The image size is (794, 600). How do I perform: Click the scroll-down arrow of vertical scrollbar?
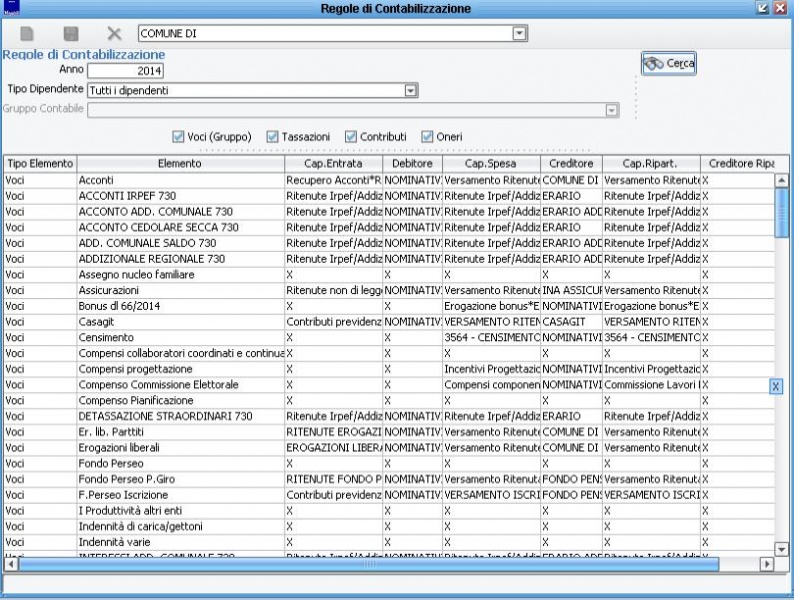click(782, 549)
